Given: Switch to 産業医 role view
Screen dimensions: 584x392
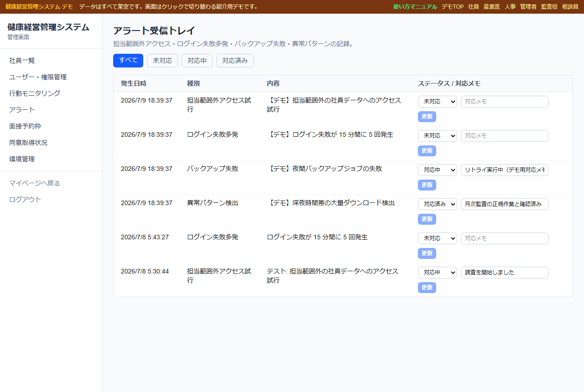Looking at the screenshot, I should 492,7.
